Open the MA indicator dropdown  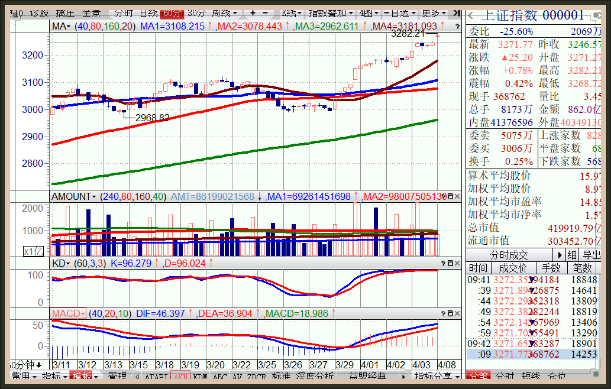(61, 27)
